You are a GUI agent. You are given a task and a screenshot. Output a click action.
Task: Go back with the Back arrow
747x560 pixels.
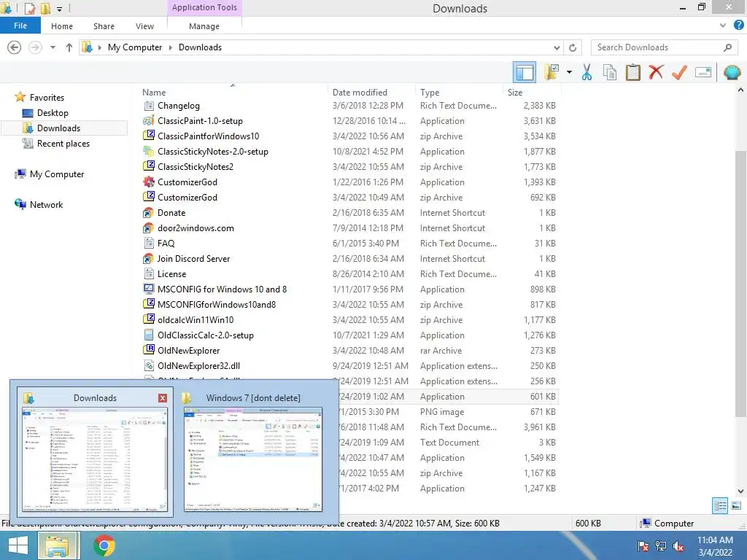pyautogui.click(x=15, y=47)
